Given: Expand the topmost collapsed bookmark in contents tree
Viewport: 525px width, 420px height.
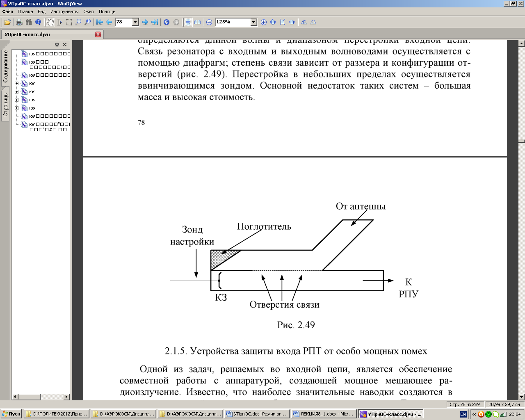Looking at the screenshot, I should pyautogui.click(x=17, y=83).
